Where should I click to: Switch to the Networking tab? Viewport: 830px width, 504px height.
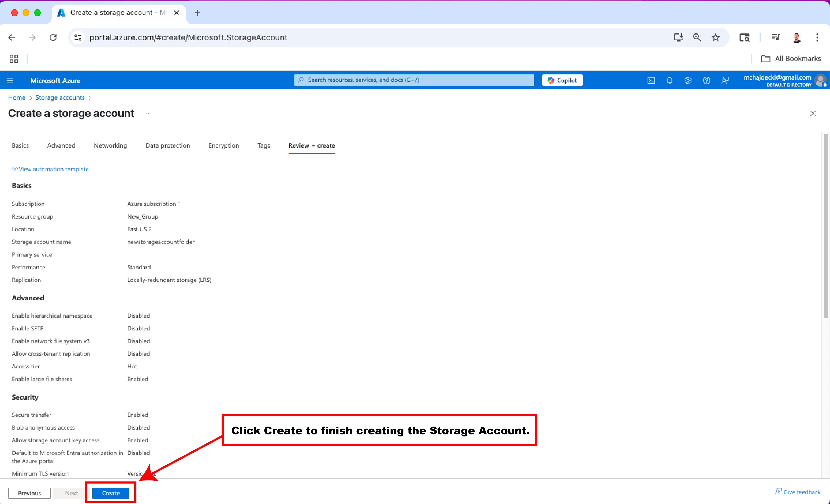[x=110, y=145]
